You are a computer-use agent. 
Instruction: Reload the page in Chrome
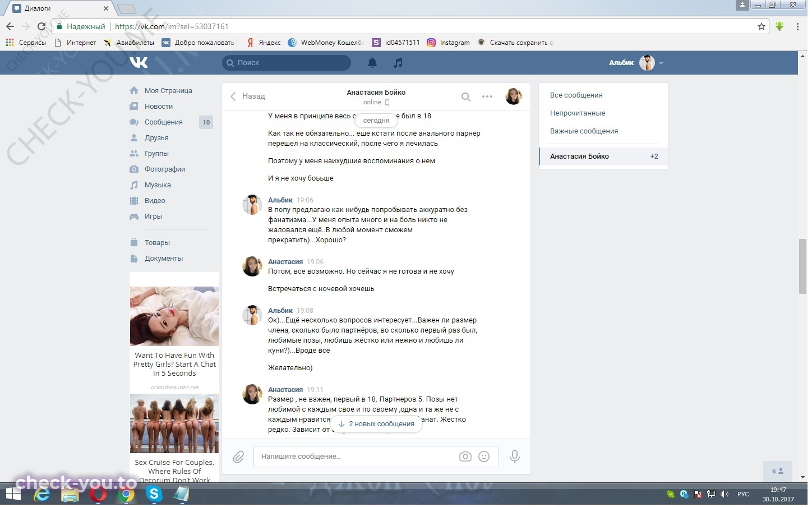(x=41, y=26)
